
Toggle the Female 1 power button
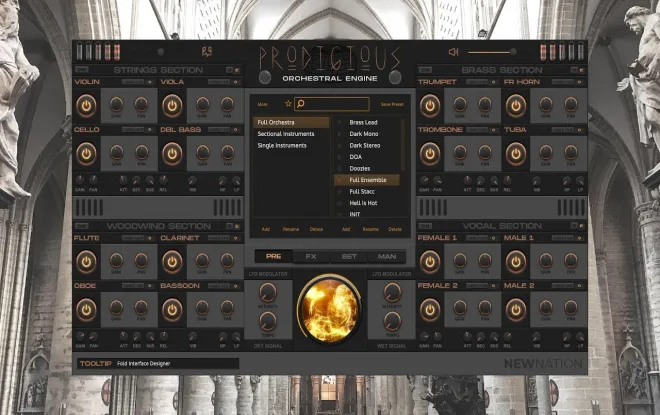point(430,262)
